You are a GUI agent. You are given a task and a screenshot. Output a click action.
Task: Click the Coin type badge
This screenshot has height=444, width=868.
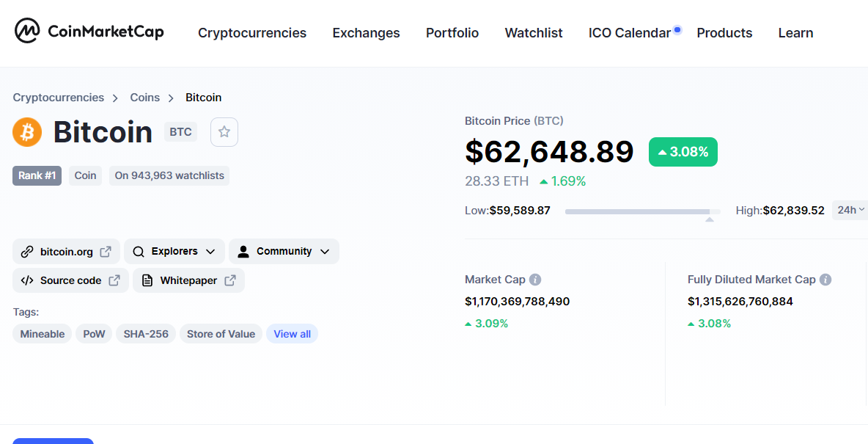[x=85, y=175]
